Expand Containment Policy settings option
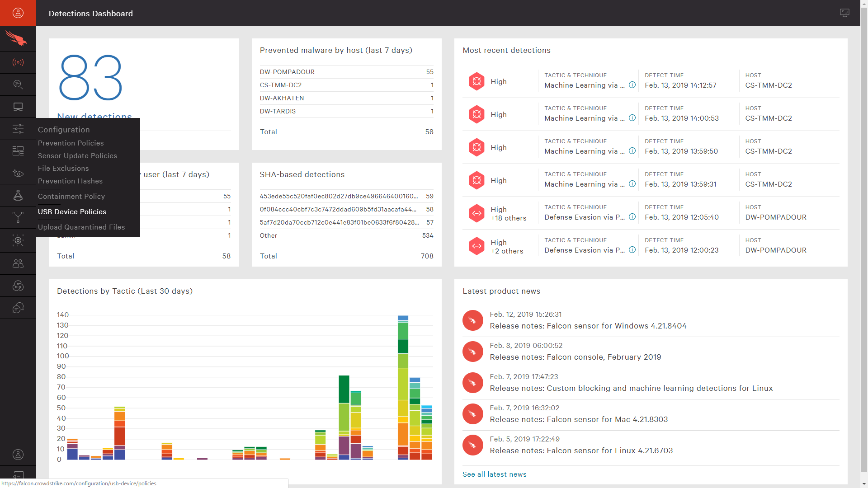 click(x=71, y=196)
